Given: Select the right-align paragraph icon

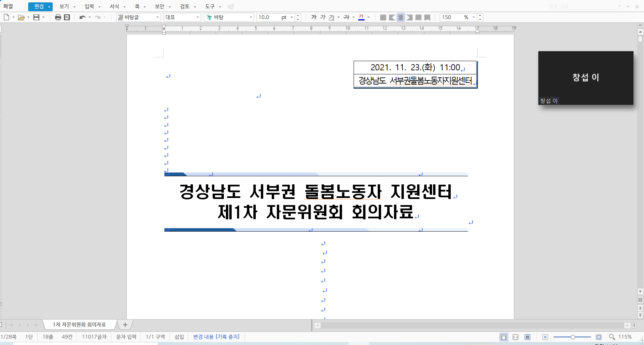Looking at the screenshot, I should [410, 17].
